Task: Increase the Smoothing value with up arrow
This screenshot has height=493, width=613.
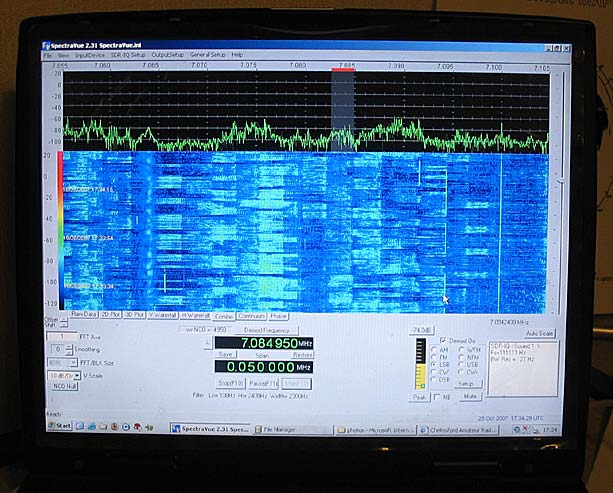Action: (x=69, y=347)
